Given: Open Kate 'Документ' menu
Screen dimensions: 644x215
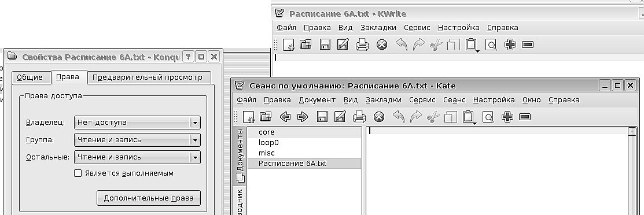Looking at the screenshot, I should 317,100.
